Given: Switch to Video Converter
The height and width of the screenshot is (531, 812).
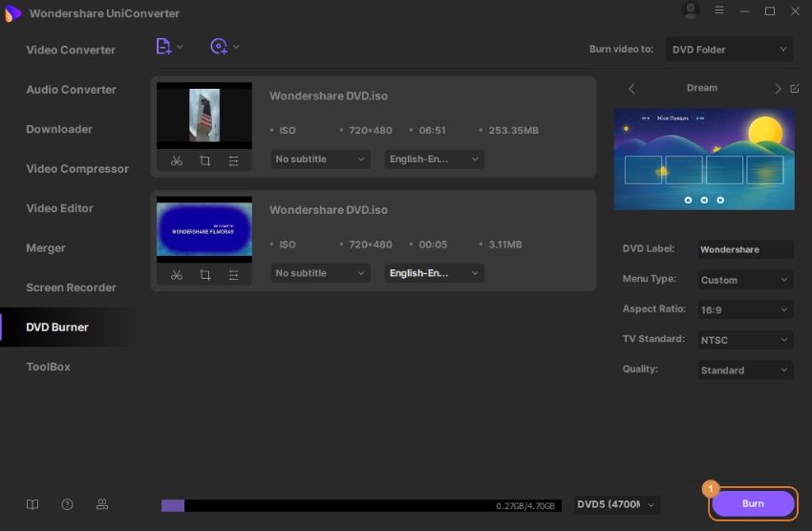Looking at the screenshot, I should coord(71,51).
